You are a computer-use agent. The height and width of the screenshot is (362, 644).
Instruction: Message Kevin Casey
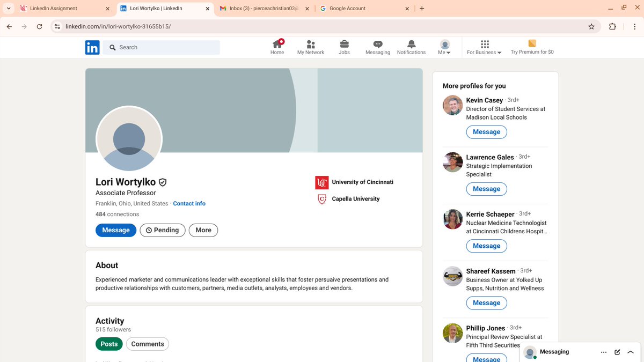pos(486,132)
